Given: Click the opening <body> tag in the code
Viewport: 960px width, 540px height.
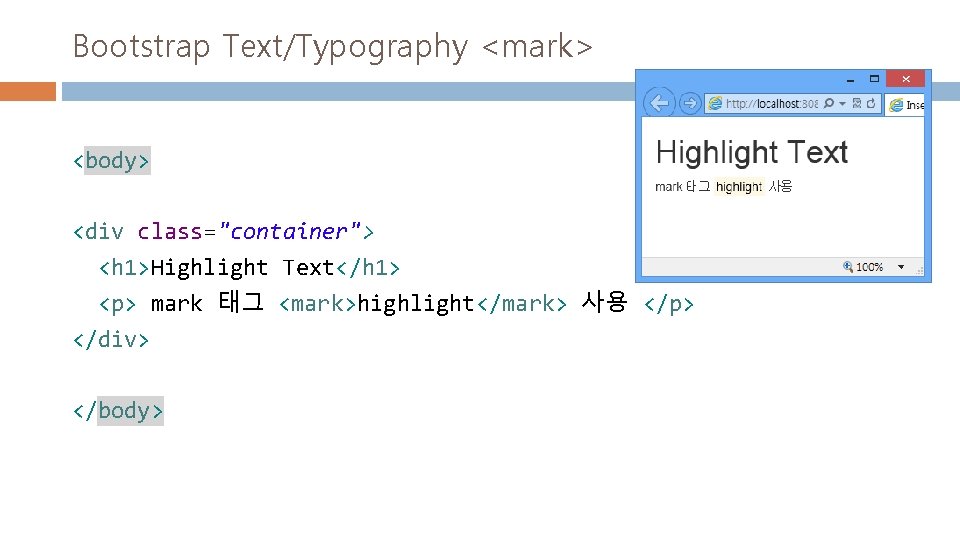Looking at the screenshot, I should [x=111, y=160].
